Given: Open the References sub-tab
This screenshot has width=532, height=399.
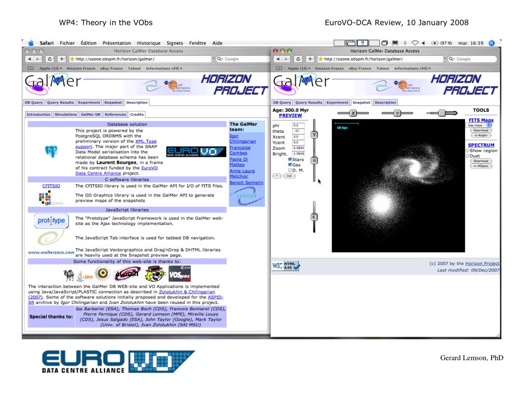Looking at the screenshot, I should (x=115, y=115).
